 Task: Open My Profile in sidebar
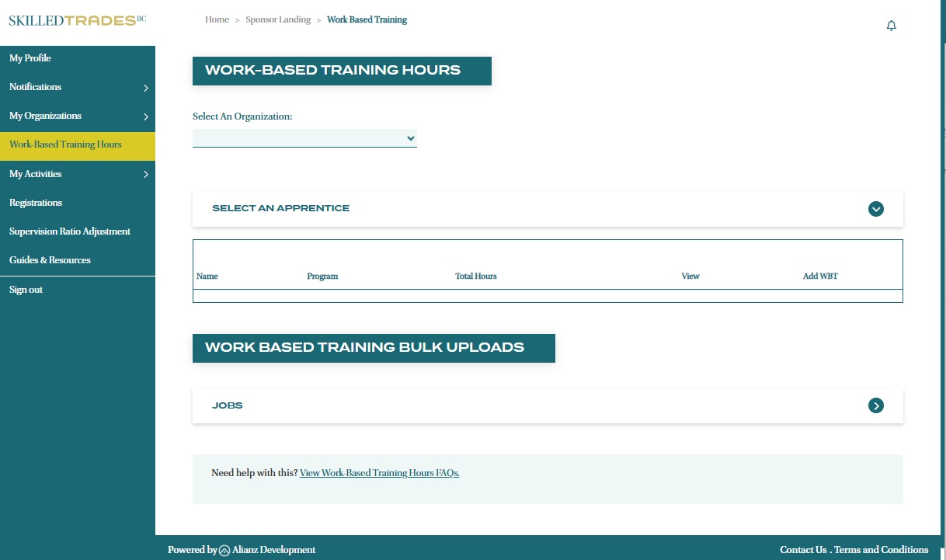point(30,58)
